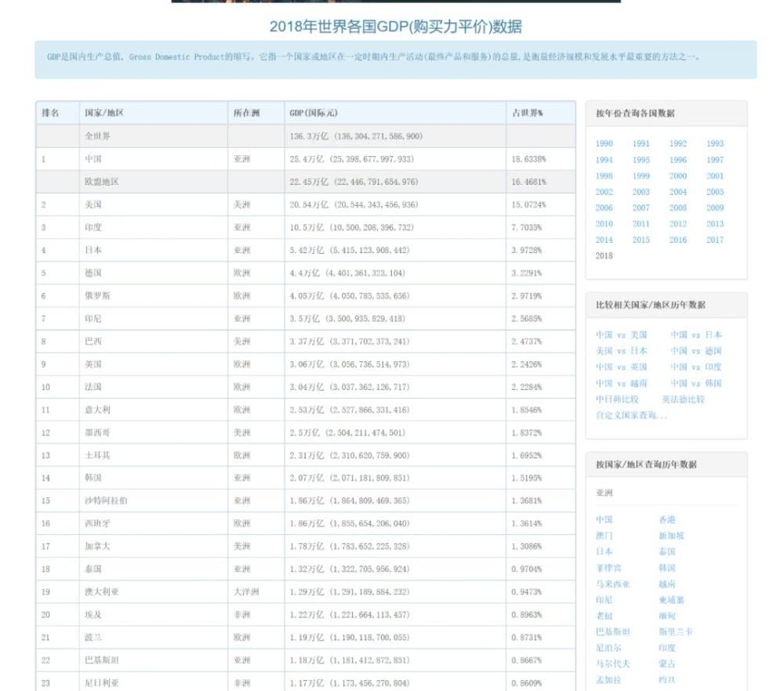Compare 中国 vs 美国 link

click(622, 335)
